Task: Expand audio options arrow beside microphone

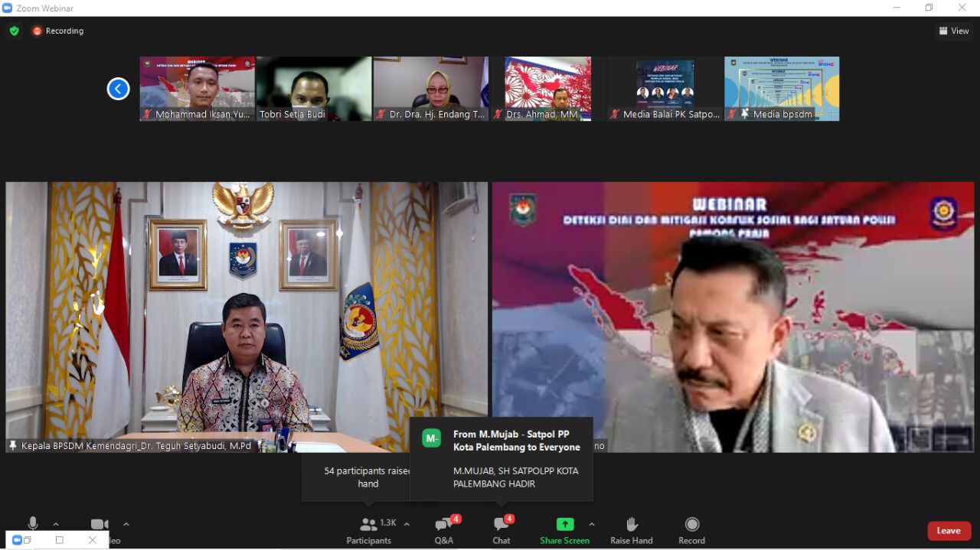Action: click(x=56, y=524)
